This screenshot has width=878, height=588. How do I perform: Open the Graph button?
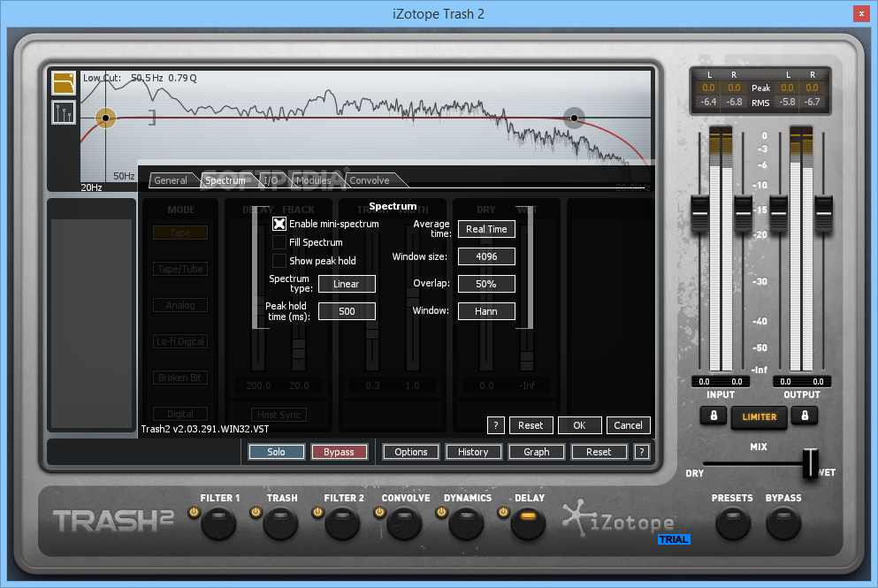click(537, 452)
